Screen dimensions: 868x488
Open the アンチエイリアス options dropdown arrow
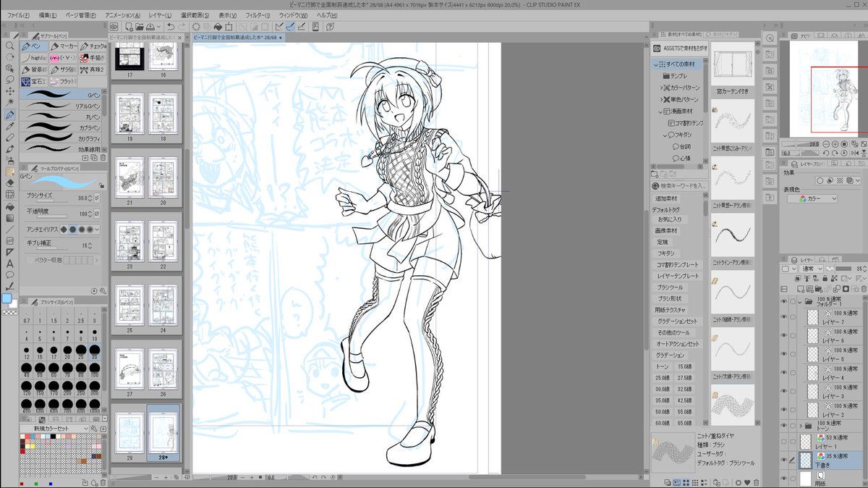point(97,230)
